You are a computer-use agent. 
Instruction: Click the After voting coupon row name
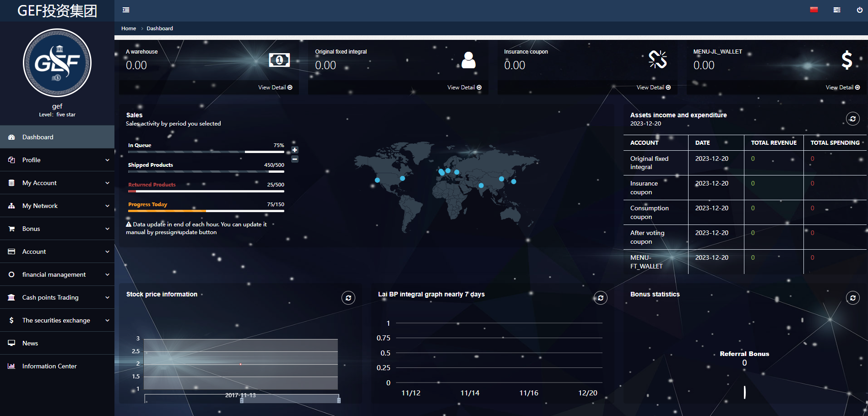(x=647, y=237)
